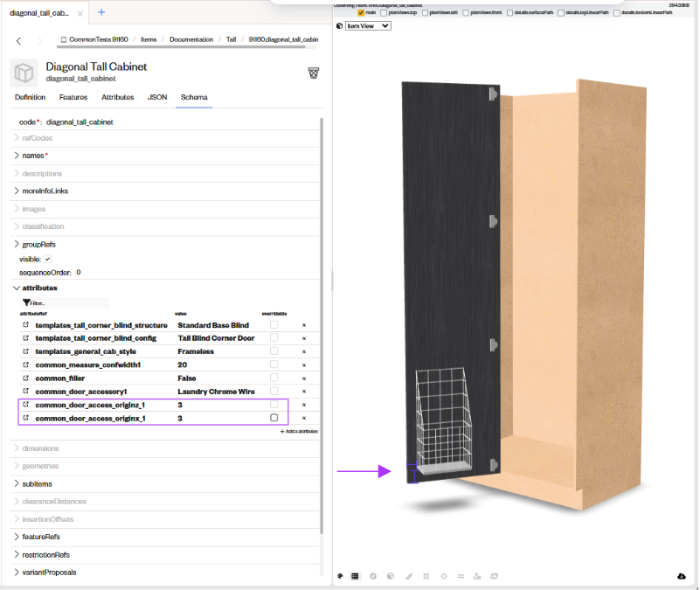Click the schema panel vertical scrollbar
700x590 pixels.
click(x=322, y=326)
